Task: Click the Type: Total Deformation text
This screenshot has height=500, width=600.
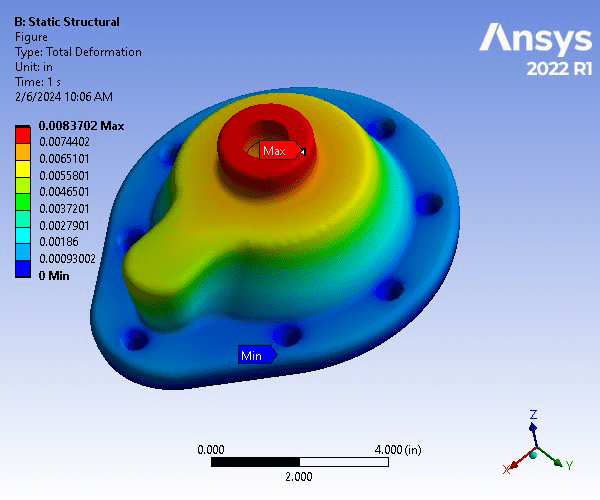Action: tap(78, 52)
